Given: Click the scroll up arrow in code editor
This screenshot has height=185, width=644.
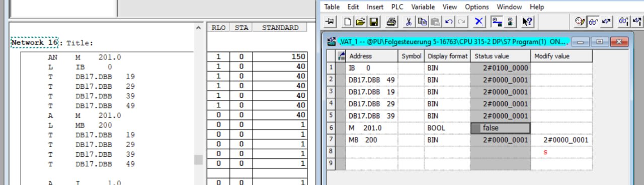Looking at the screenshot, I should 199,28.
